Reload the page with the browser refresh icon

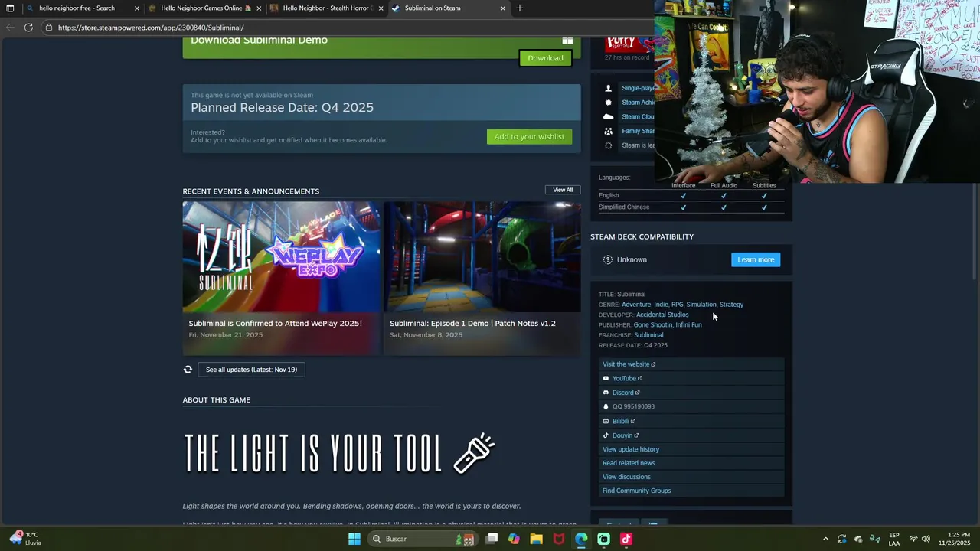(x=28, y=28)
